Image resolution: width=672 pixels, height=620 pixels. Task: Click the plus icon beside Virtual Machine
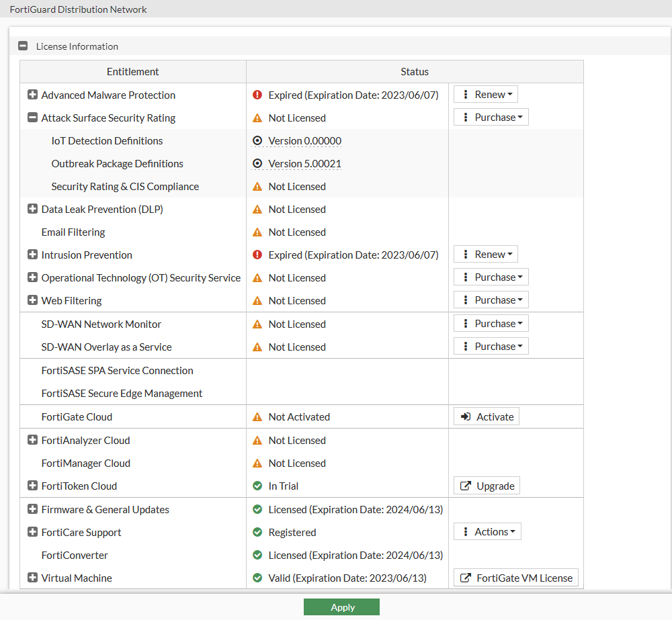(x=32, y=578)
